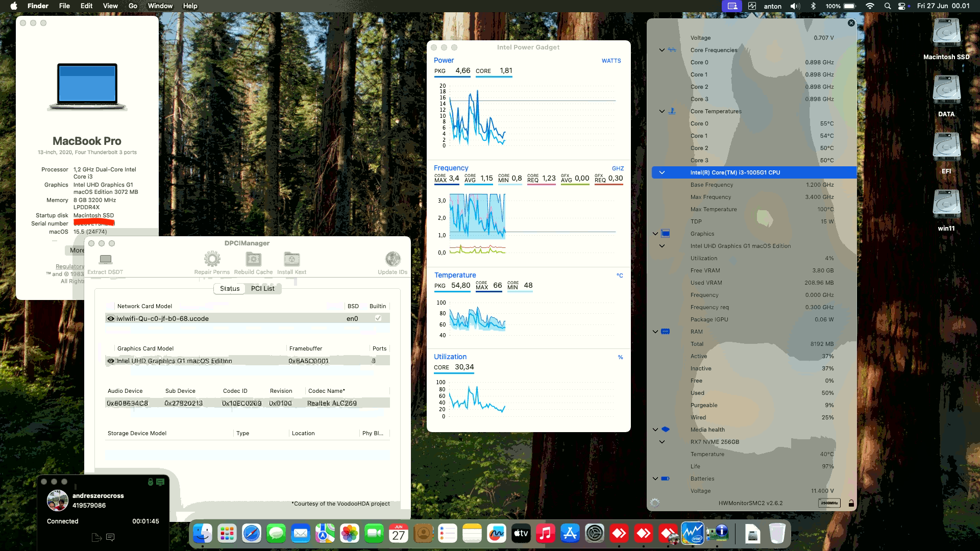
Task: Switch to the PCI List tab
Action: 263,288
